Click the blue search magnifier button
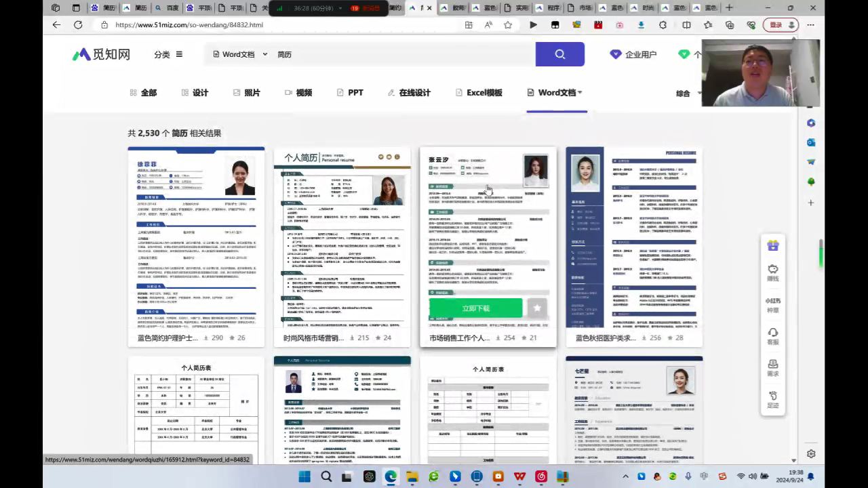 tap(559, 54)
